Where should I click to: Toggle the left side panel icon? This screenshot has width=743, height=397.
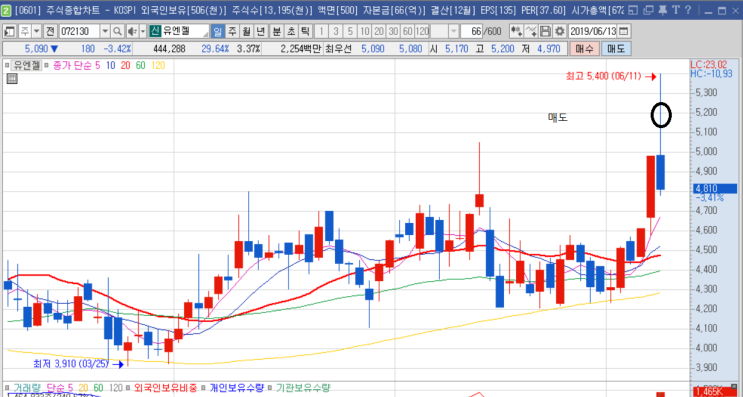click(x=9, y=31)
